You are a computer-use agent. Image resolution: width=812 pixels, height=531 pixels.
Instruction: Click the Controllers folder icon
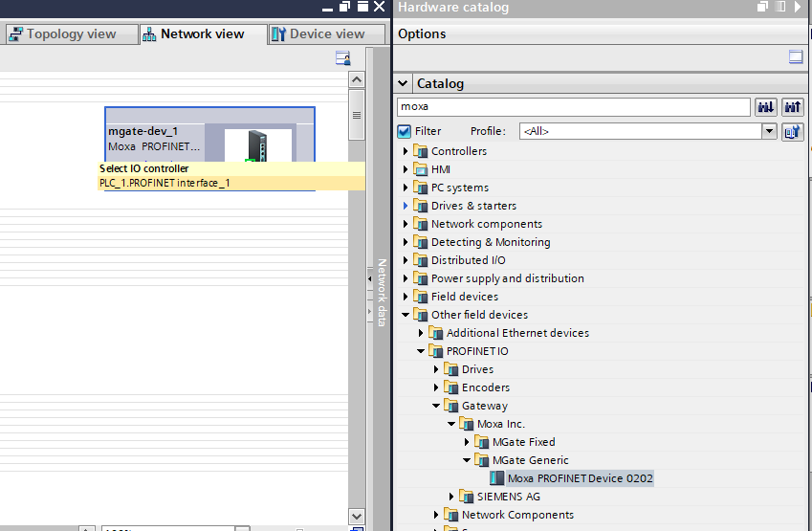point(421,151)
